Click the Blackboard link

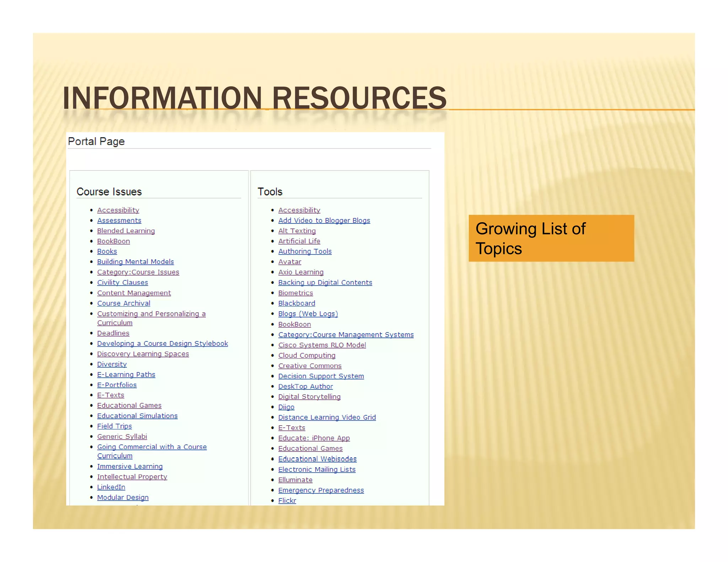pos(297,303)
